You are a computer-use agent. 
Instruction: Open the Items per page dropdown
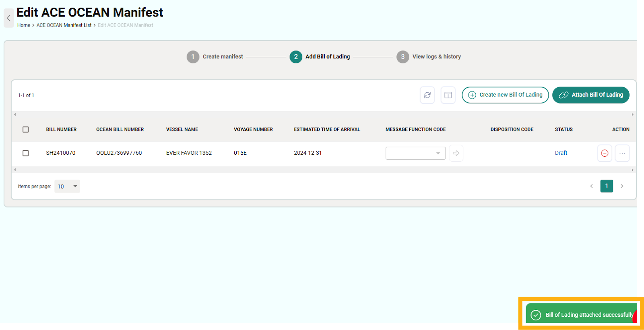click(67, 186)
